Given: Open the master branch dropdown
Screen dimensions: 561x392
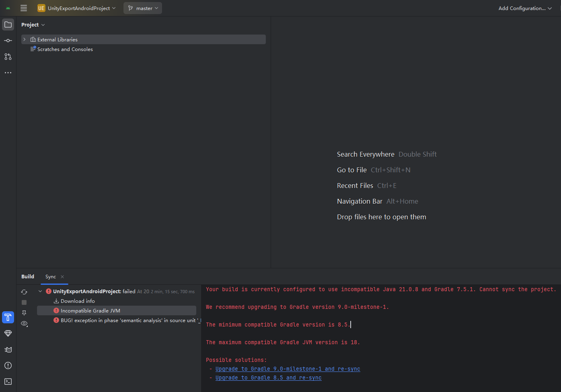Looking at the screenshot, I should (x=143, y=8).
